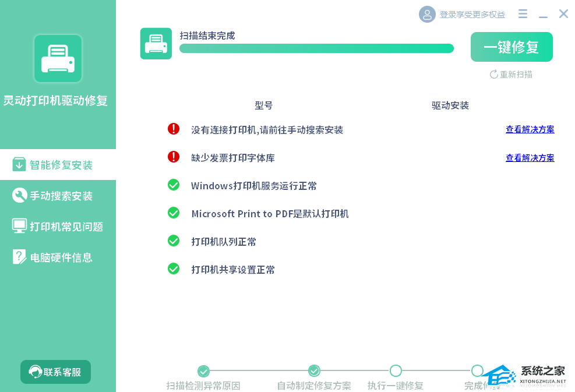Click green check for printer sharing settings

point(174,269)
